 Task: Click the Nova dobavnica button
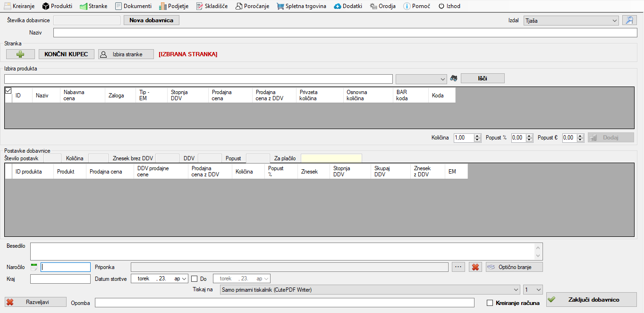pyautogui.click(x=151, y=20)
